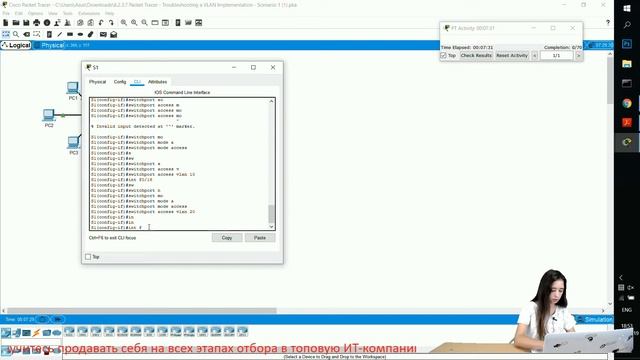This screenshot has height=360, width=640.
Task: Open the help question mark icon
Action: (608, 23)
